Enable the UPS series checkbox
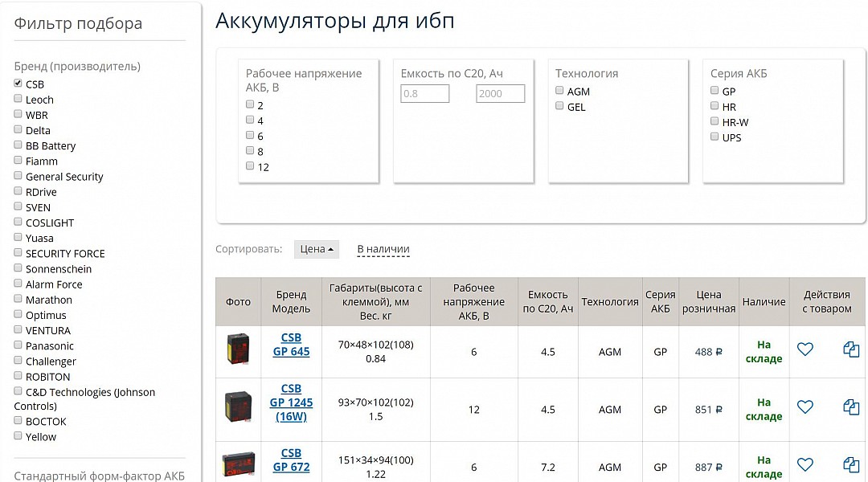 click(x=714, y=137)
